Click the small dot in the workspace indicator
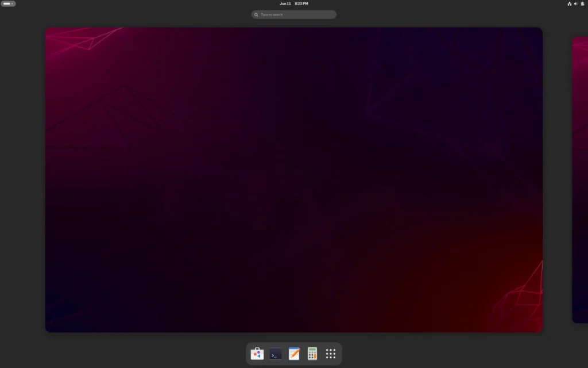 [x=13, y=3]
